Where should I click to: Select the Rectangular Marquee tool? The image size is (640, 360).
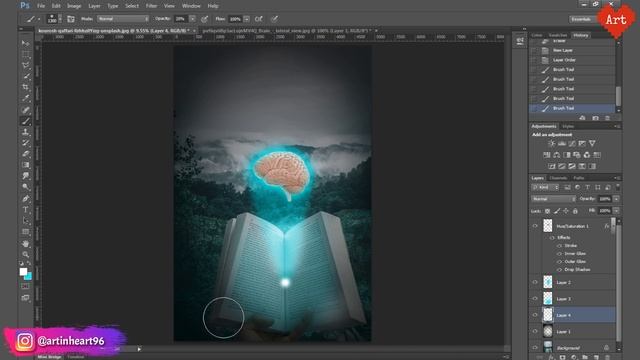26,54
